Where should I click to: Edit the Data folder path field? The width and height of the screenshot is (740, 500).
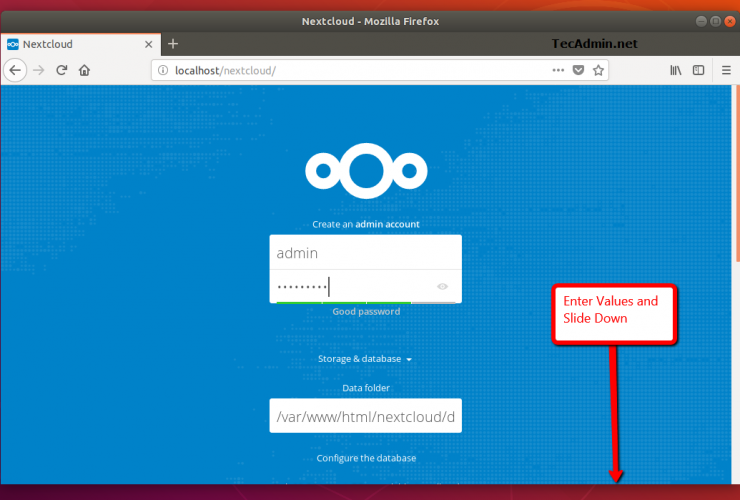365,416
